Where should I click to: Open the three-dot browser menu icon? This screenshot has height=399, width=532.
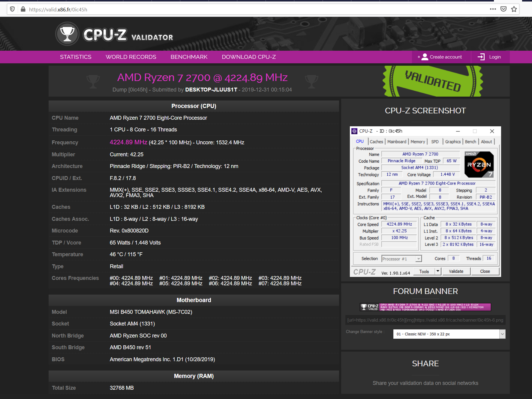(x=493, y=9)
